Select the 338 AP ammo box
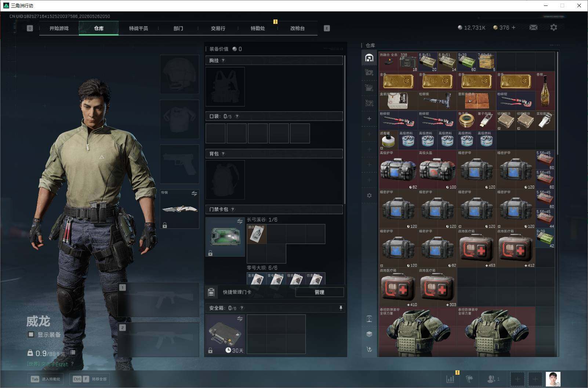Screen dimensions: 588x388 [408, 62]
